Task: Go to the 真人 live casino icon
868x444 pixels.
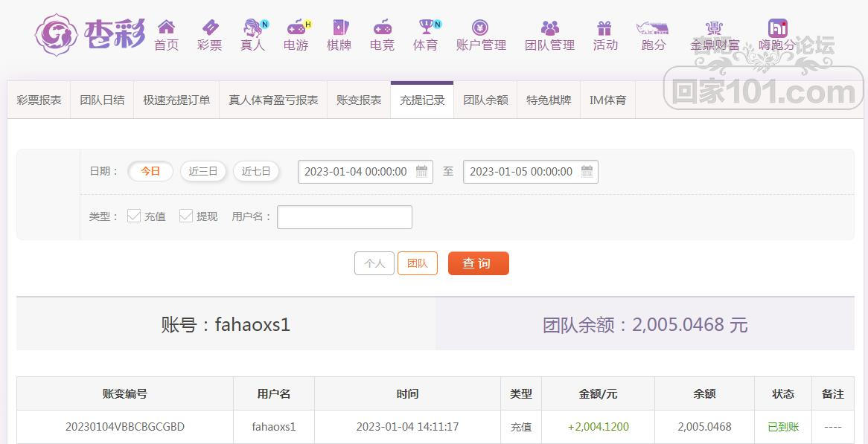Action: pyautogui.click(x=253, y=27)
